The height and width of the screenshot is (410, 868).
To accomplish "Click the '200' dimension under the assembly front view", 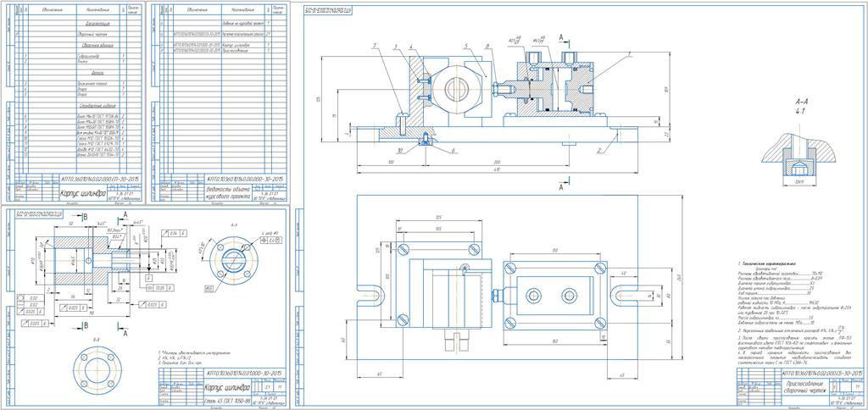I will (497, 161).
